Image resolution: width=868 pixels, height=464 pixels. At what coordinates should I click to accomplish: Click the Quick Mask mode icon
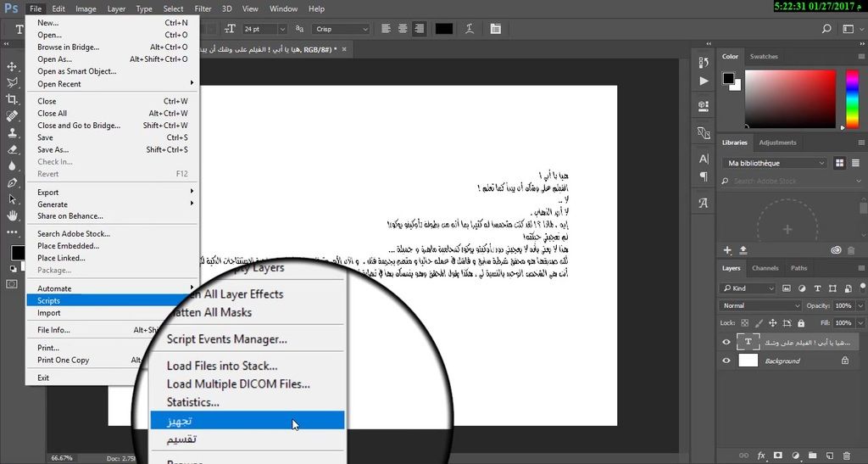(12, 284)
